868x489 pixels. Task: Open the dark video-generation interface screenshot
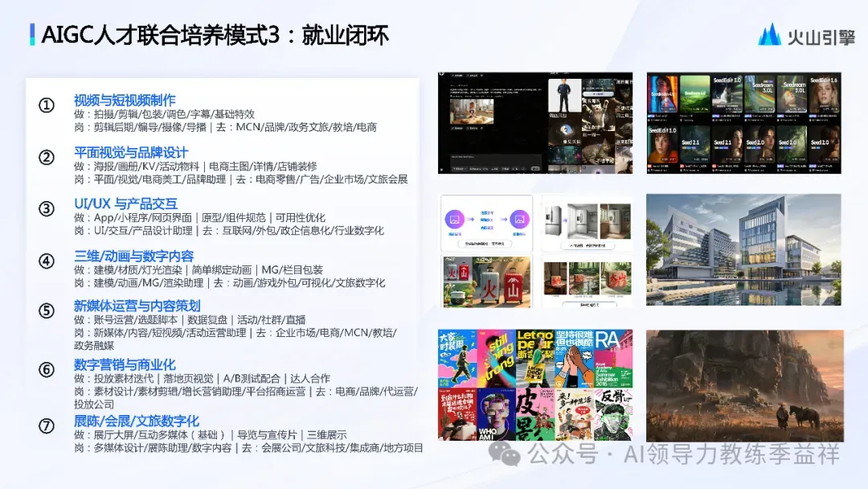click(x=535, y=123)
